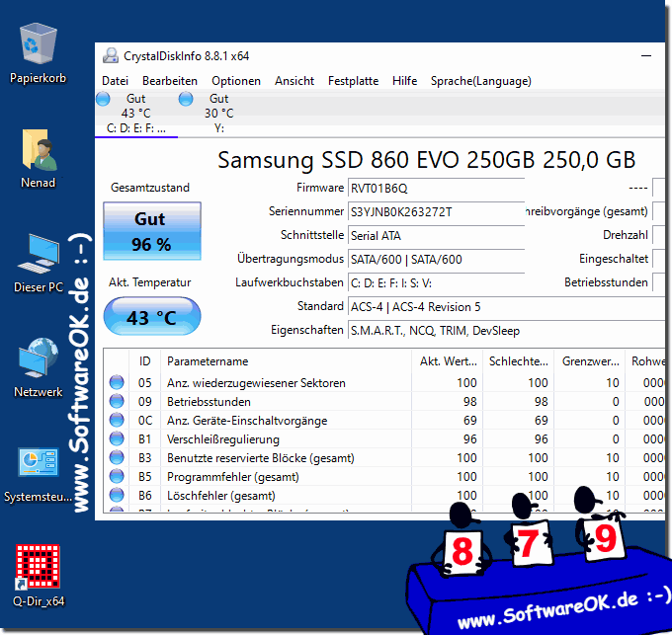The width and height of the screenshot is (672, 635).
Task: Click the ID column header
Action: pos(145,361)
